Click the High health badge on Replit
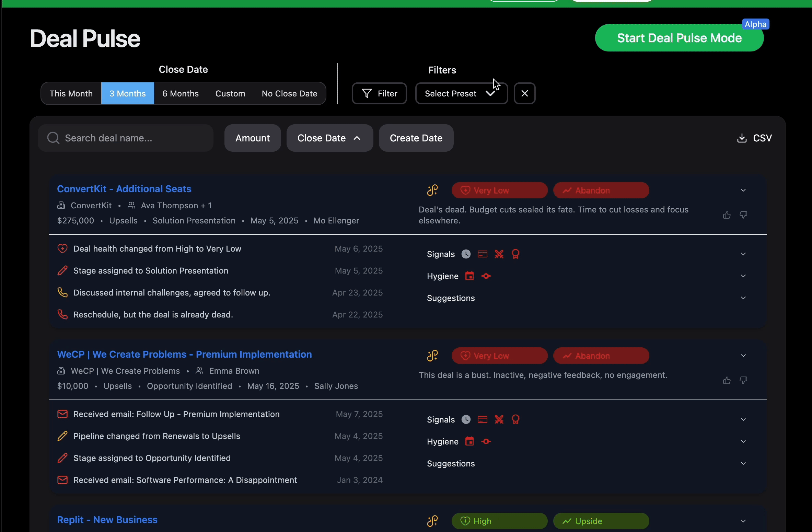This screenshot has height=532, width=812. (499, 521)
